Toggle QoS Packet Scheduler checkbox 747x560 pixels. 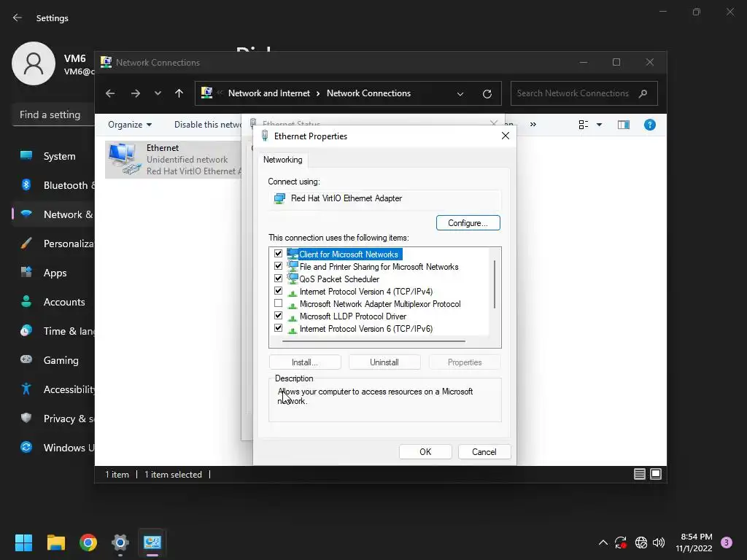(278, 279)
